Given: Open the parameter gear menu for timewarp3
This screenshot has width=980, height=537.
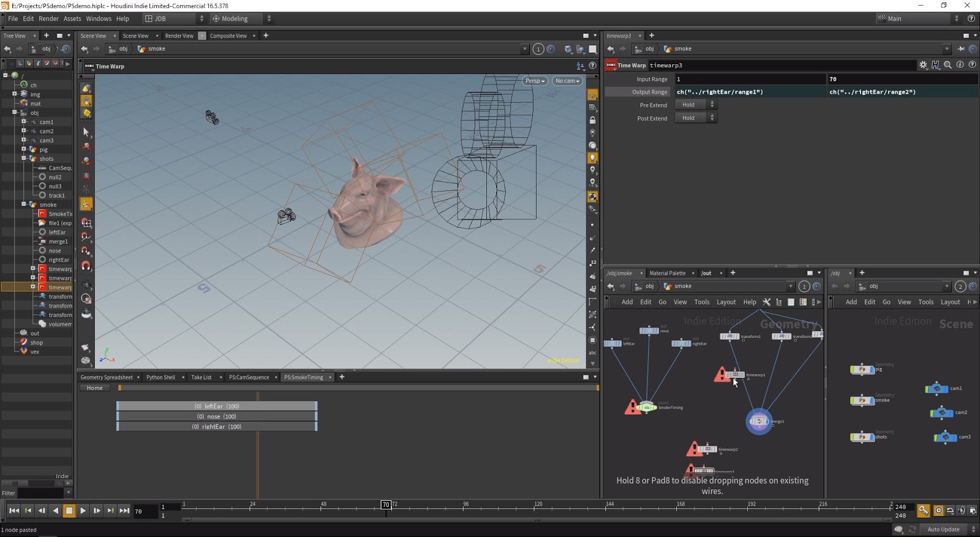Looking at the screenshot, I should 923,65.
